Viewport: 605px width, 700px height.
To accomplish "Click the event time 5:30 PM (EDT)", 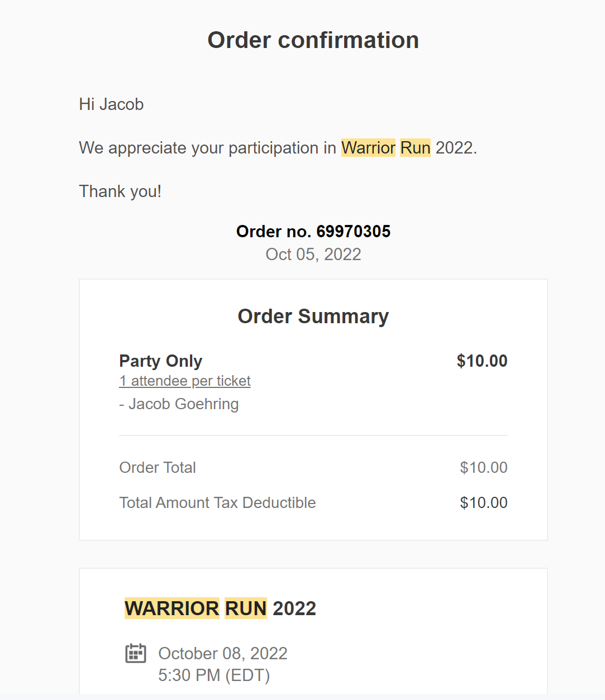I will [214, 675].
